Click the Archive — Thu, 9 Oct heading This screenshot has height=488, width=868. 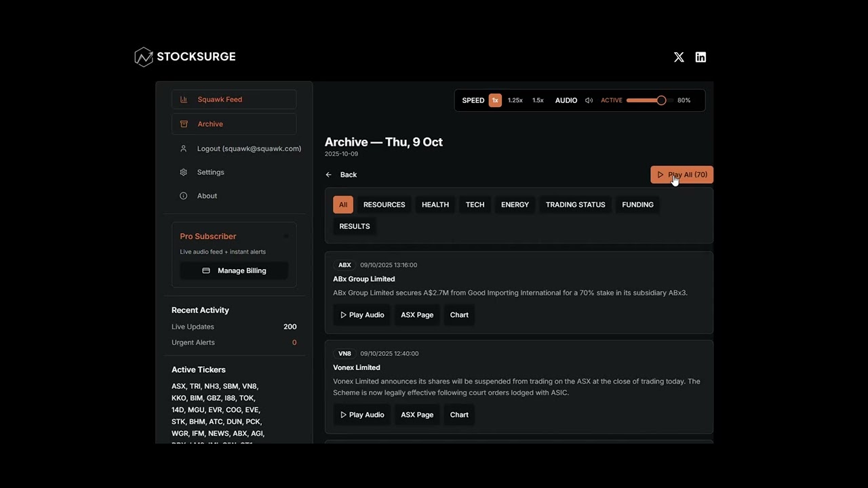pyautogui.click(x=384, y=142)
